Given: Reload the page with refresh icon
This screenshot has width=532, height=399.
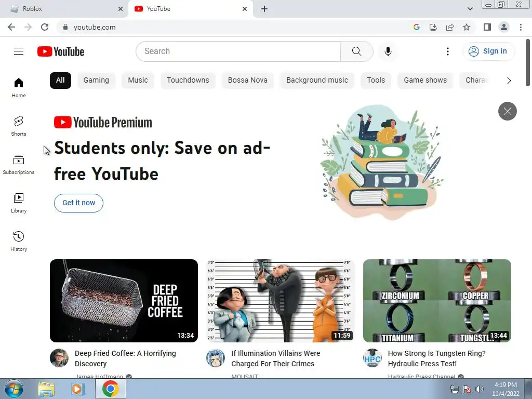Looking at the screenshot, I should [45, 27].
